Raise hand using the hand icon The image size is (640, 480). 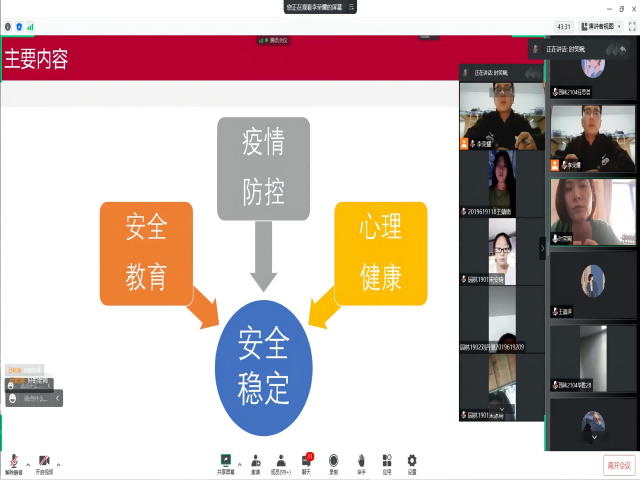(x=360, y=461)
